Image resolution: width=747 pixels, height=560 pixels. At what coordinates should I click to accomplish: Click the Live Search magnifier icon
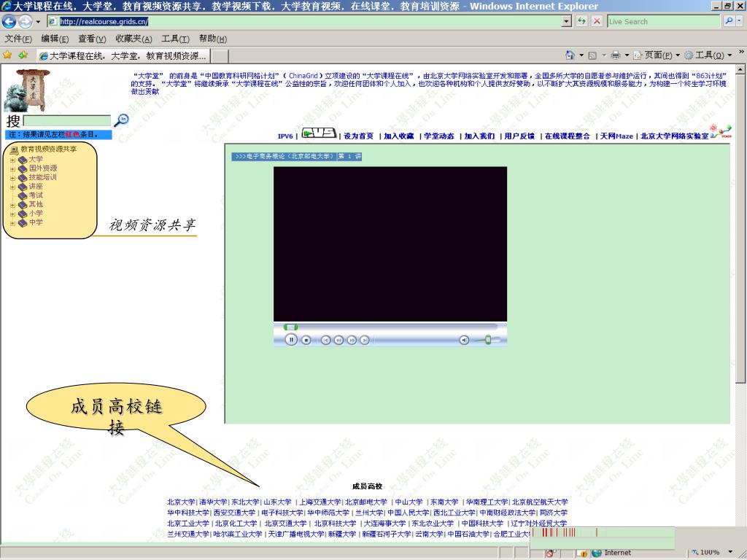(729, 21)
